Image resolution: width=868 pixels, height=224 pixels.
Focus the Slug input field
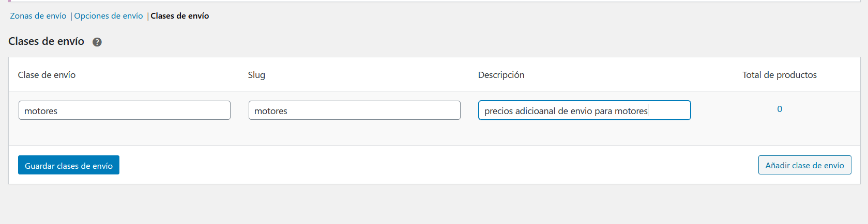tap(355, 110)
